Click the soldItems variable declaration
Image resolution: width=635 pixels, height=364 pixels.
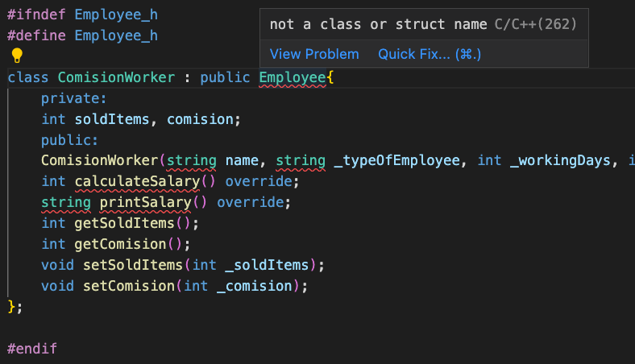112,119
